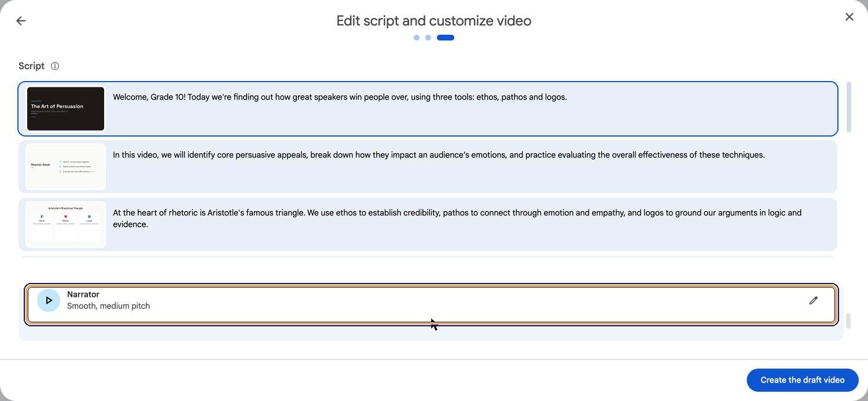Viewport: 868px width, 401px height.
Task: Click the first step progress dot
Action: point(417,38)
